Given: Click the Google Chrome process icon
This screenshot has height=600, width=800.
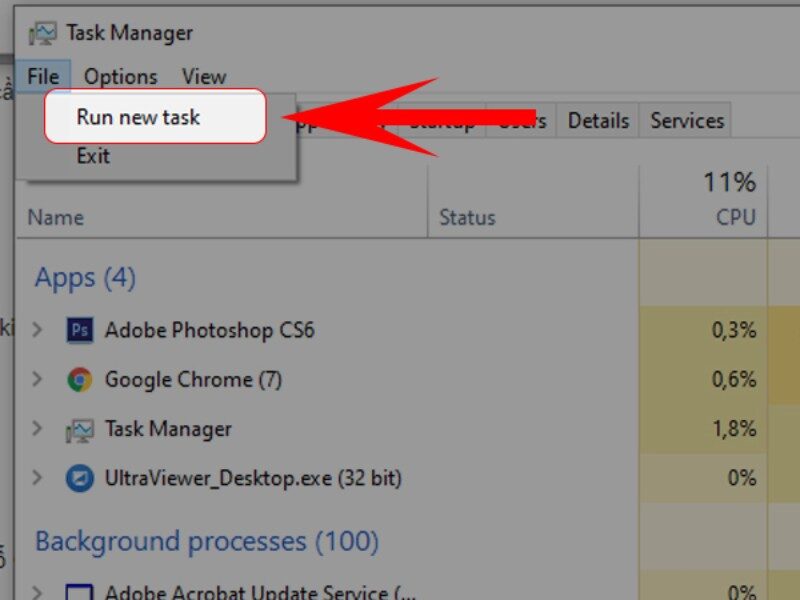Looking at the screenshot, I should coord(82,380).
